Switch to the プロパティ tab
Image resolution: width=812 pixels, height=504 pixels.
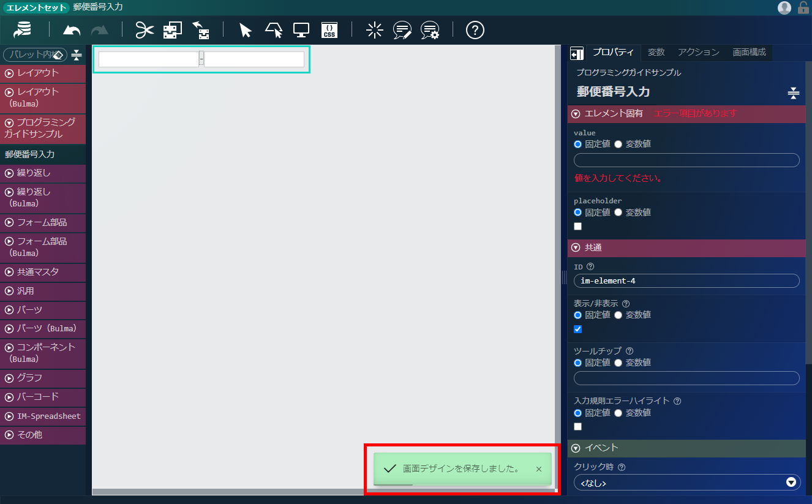click(613, 53)
